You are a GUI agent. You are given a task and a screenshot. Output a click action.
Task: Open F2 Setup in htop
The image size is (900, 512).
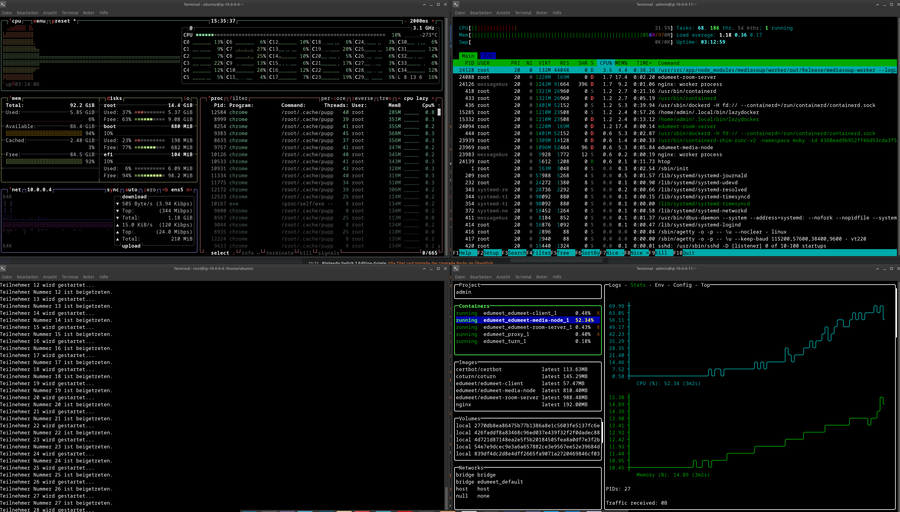492,253
